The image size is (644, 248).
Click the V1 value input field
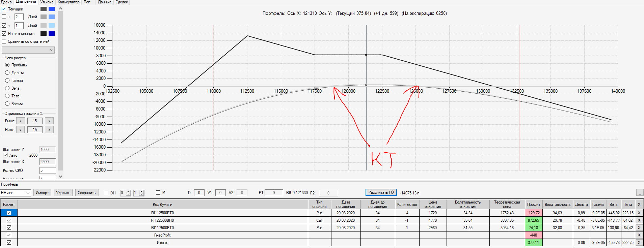[x=220, y=193]
